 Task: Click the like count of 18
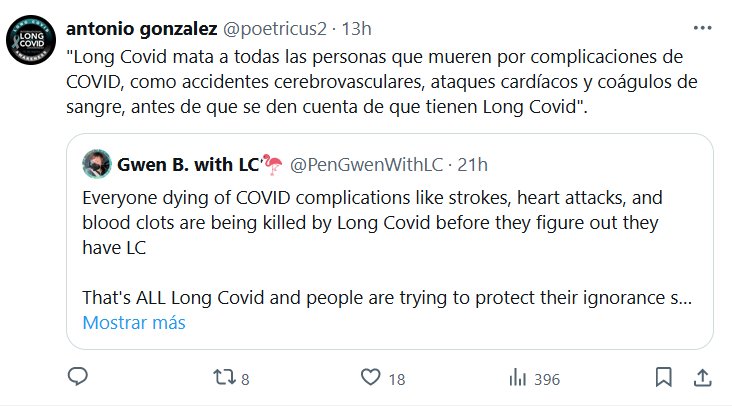point(396,379)
